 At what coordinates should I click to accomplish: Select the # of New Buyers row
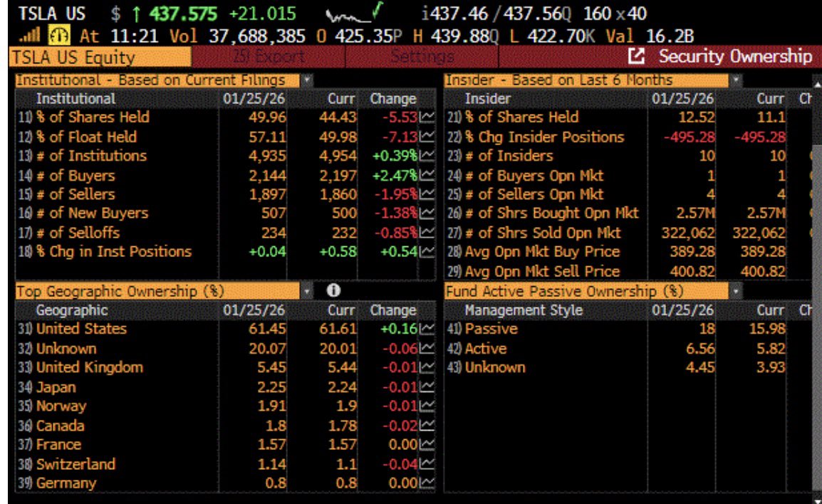click(225, 214)
